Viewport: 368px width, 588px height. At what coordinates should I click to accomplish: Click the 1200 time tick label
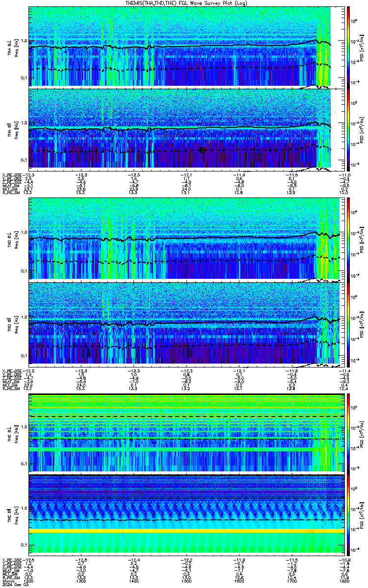click(x=29, y=581)
